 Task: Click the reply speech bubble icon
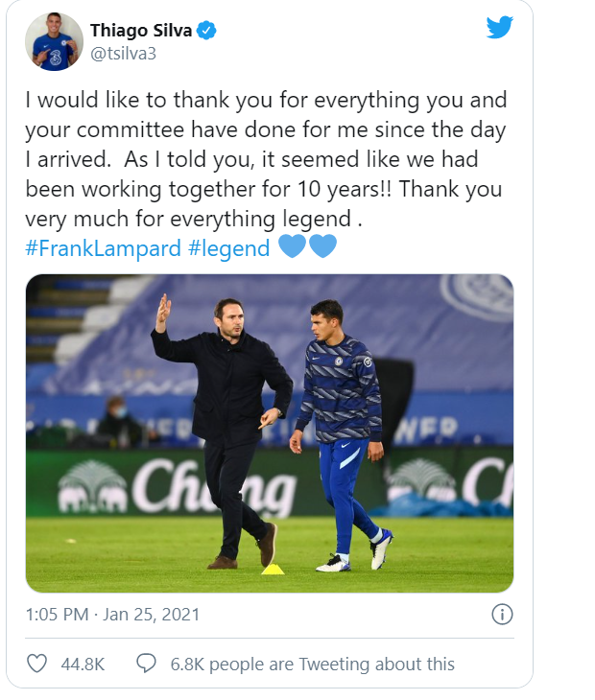(x=146, y=664)
